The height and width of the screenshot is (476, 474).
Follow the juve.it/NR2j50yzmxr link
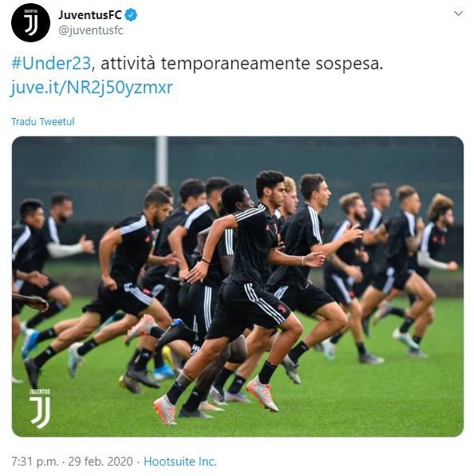tap(92, 88)
